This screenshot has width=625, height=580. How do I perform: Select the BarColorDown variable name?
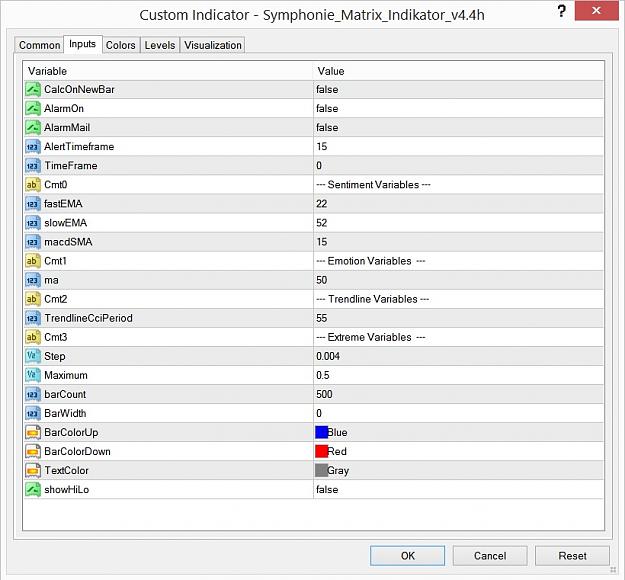(77, 451)
